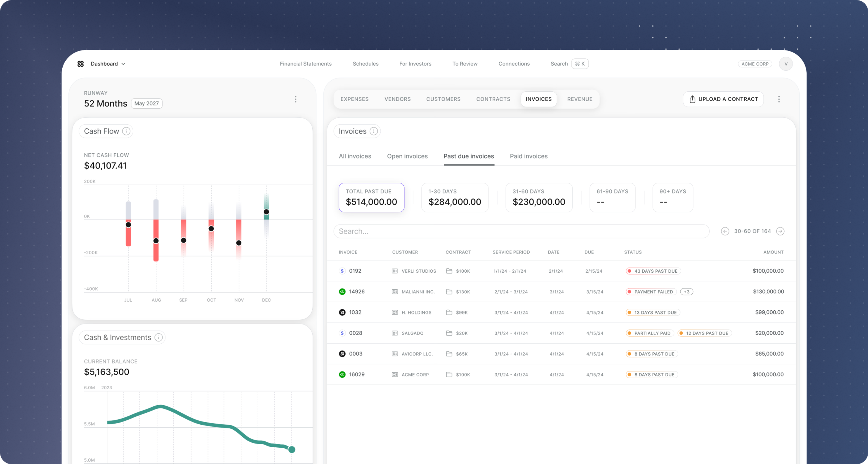Viewport: 868px width, 464px height.
Task: Open the $100K contract for Verli Studios
Action: click(458, 271)
